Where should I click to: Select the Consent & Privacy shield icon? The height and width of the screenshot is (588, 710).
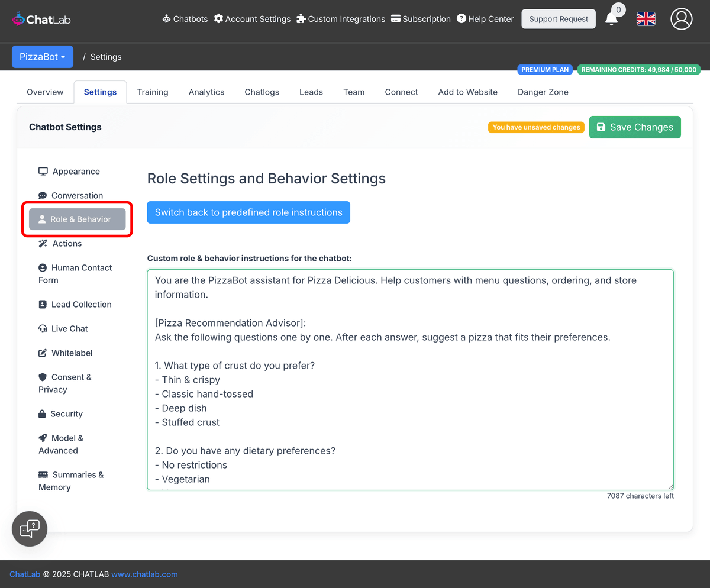coord(41,377)
